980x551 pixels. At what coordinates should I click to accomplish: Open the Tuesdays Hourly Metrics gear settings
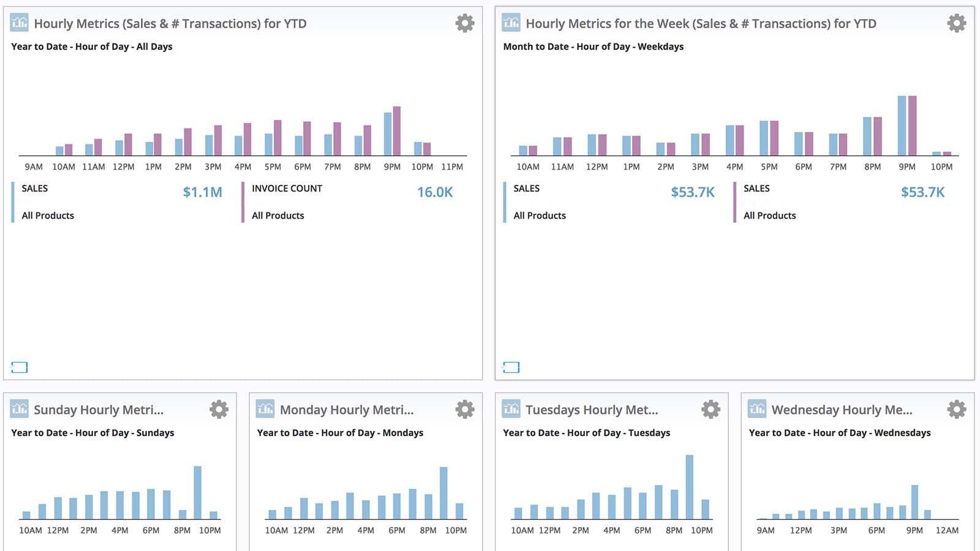click(710, 409)
